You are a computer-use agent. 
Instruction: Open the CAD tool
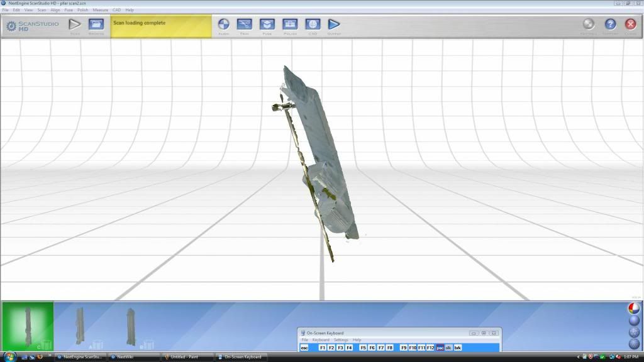(x=313, y=25)
